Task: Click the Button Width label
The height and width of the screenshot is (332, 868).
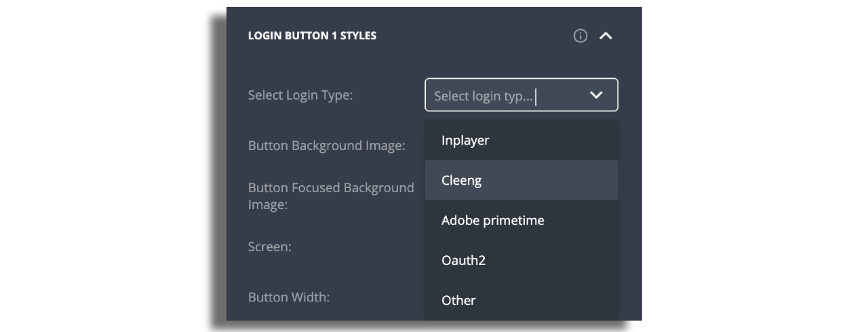Action: click(x=289, y=297)
